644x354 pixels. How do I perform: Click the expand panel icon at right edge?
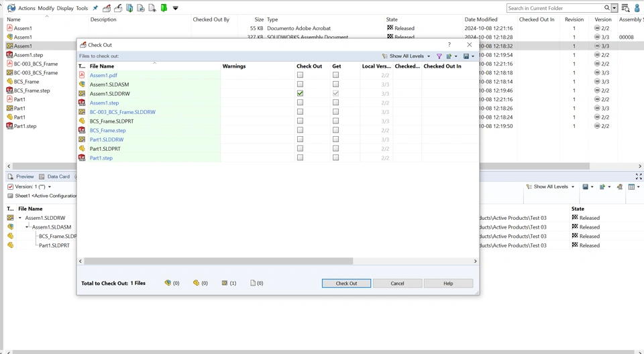tap(639, 176)
